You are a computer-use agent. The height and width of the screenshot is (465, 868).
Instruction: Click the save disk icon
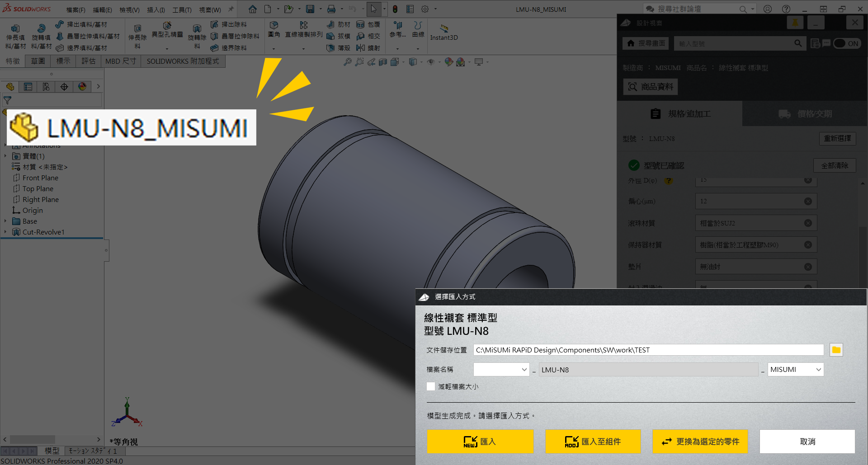tap(310, 9)
